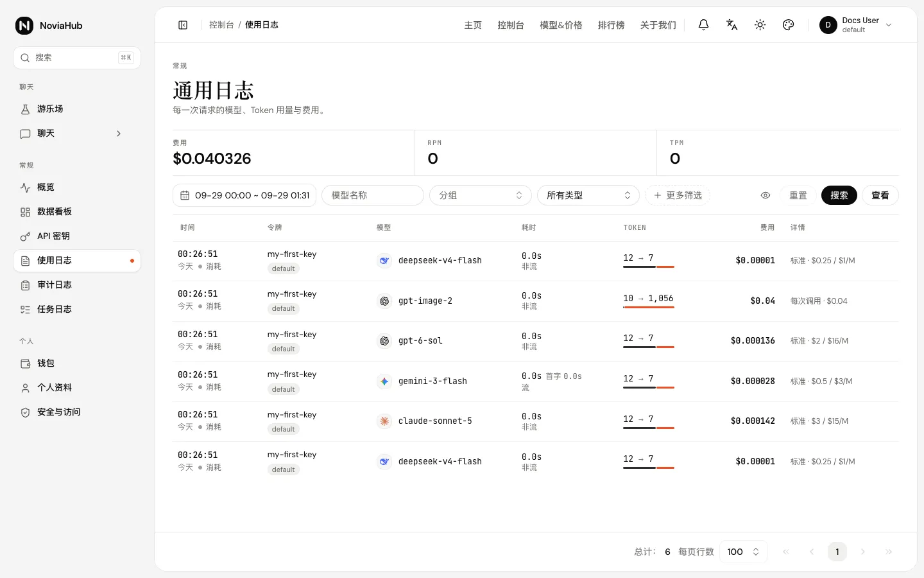Toggle the eye visibility icon

(x=766, y=195)
